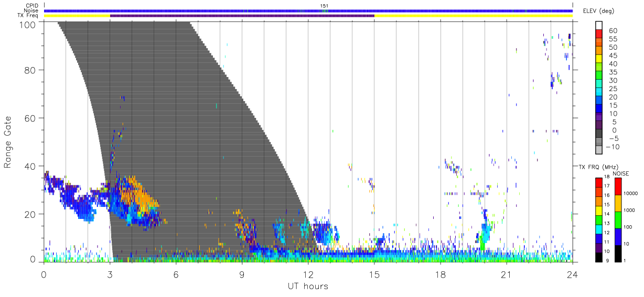Click the 10000 label on NOISE colorbar
The height and width of the screenshot is (297, 644).
click(x=631, y=193)
